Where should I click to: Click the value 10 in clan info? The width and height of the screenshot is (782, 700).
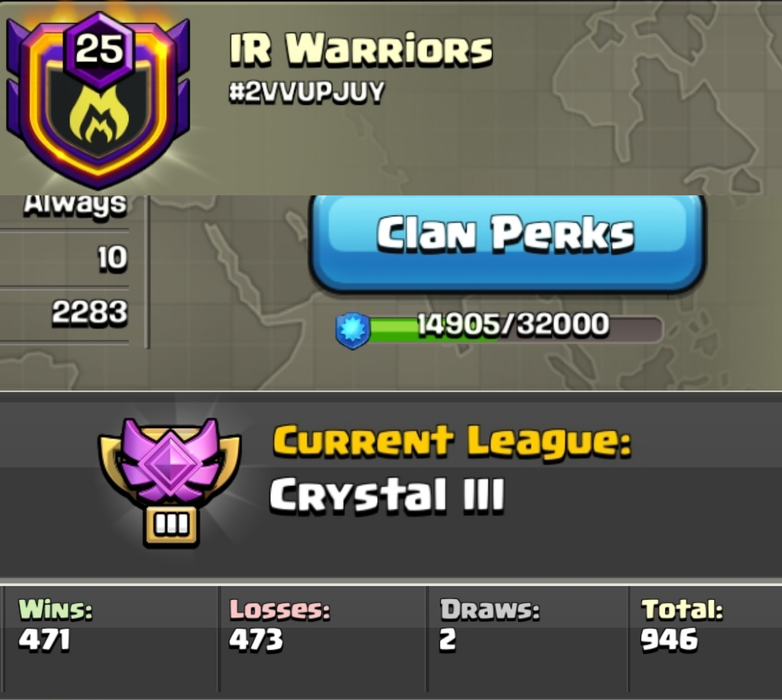pyautogui.click(x=112, y=257)
